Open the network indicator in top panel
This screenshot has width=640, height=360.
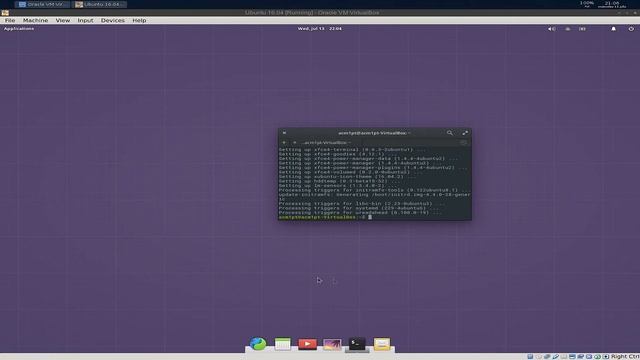click(568, 29)
